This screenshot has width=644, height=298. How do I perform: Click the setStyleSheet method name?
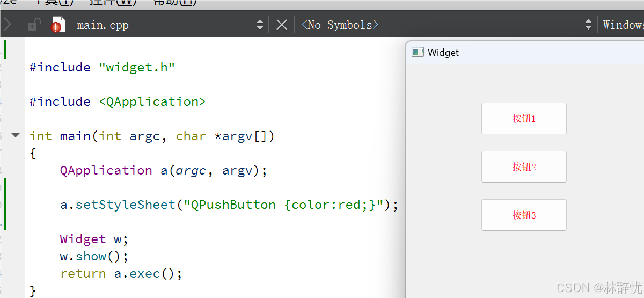click(x=125, y=205)
